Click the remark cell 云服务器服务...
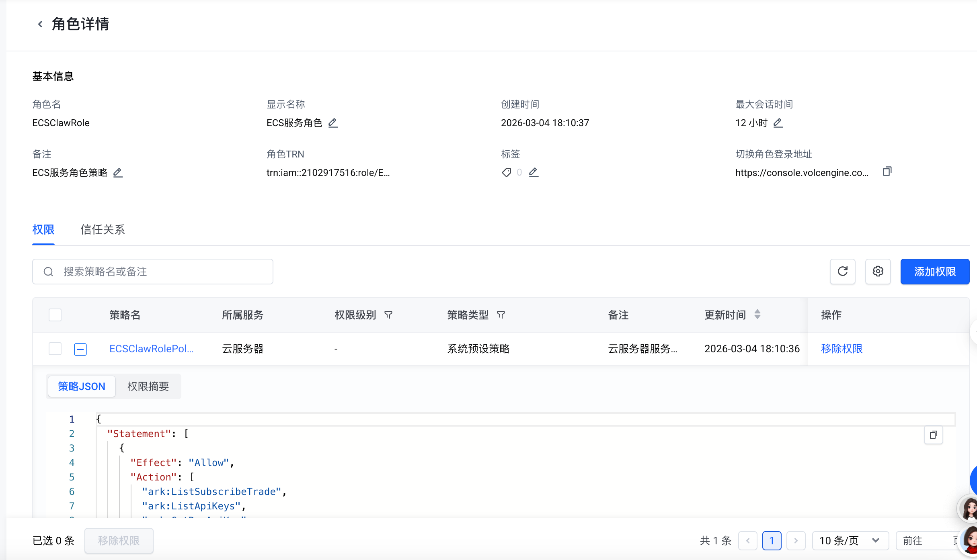977x560 pixels. [x=642, y=349]
